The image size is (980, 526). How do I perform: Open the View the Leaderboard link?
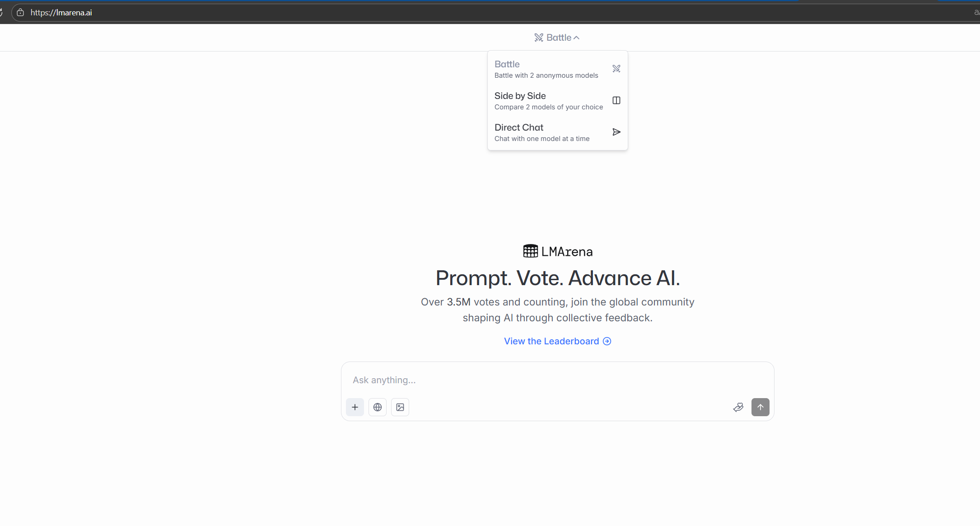coord(557,341)
